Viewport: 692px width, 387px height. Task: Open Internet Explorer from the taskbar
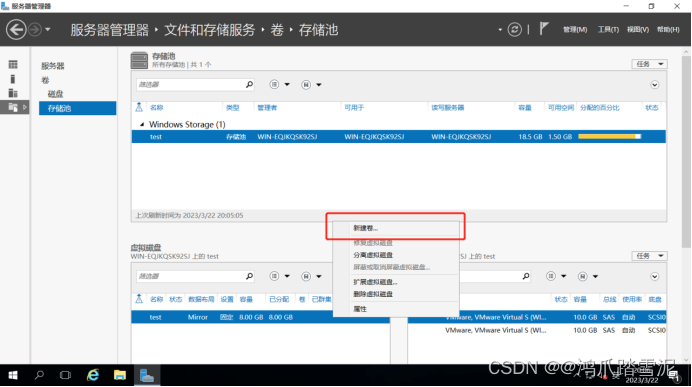(93, 376)
